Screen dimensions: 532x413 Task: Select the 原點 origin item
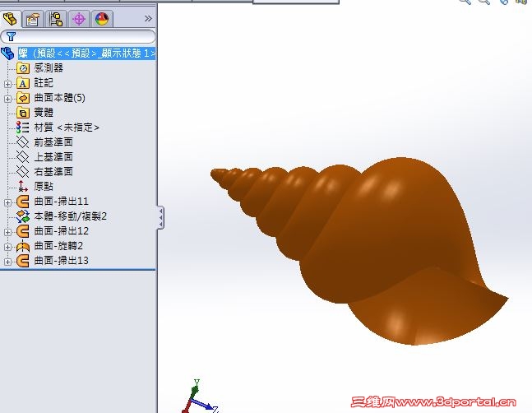point(44,186)
